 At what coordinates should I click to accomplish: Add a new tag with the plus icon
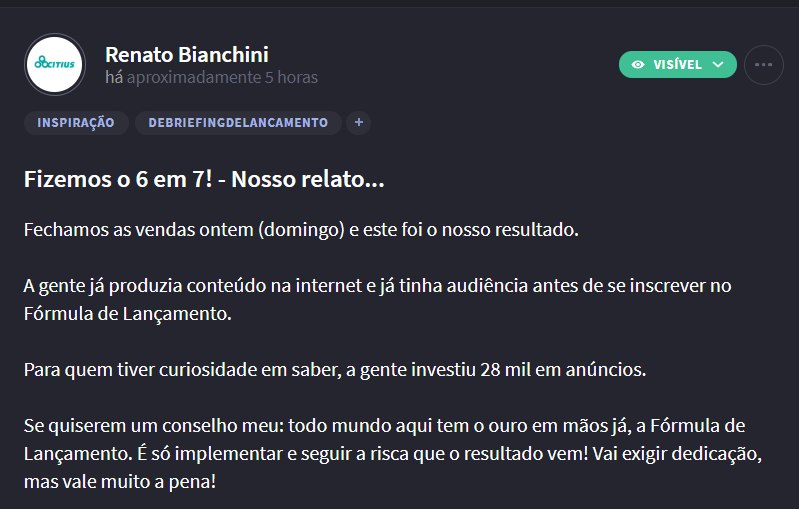[x=359, y=122]
